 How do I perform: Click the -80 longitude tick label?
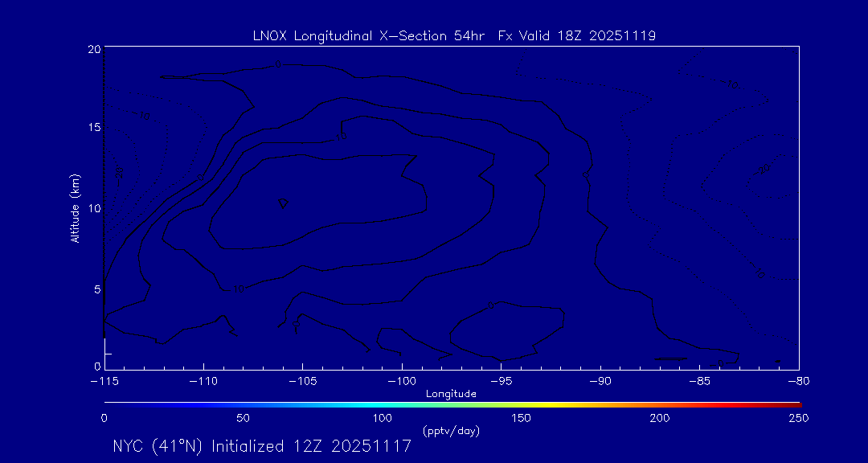tap(798, 380)
